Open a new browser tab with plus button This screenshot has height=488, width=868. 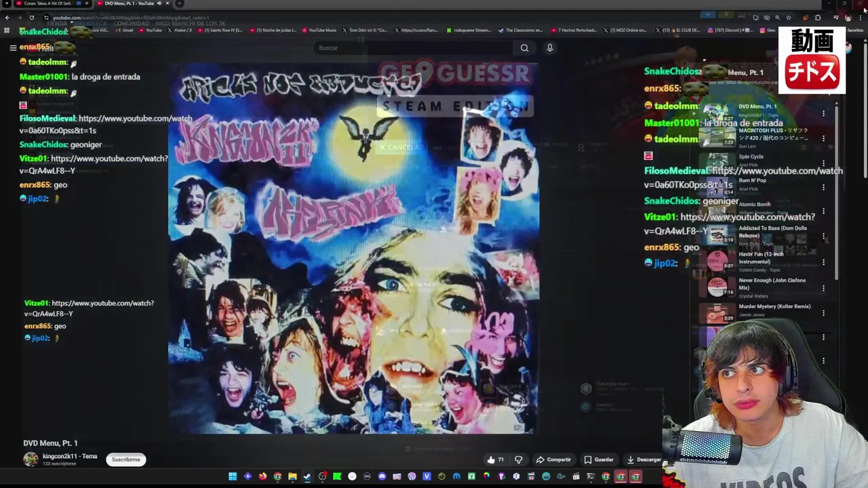[x=179, y=3]
